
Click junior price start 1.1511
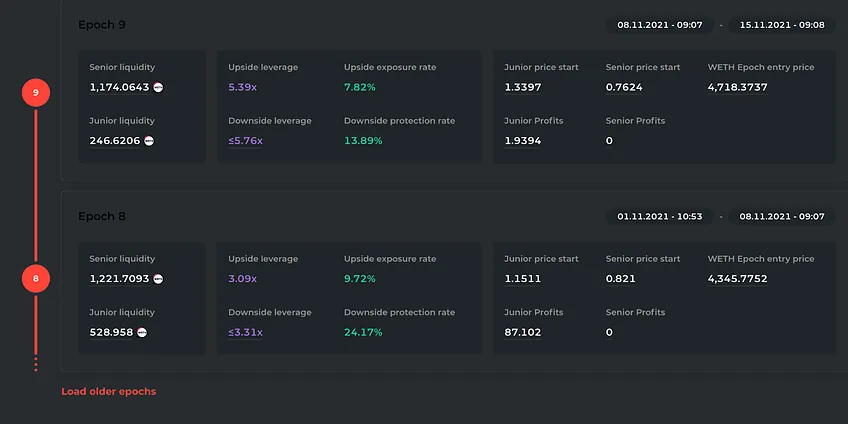pos(522,279)
